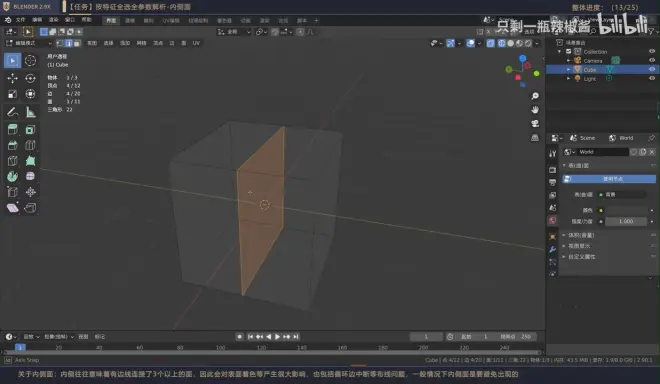Hide the Cube object
Viewport: 660px width, 384px height.
[x=652, y=69]
